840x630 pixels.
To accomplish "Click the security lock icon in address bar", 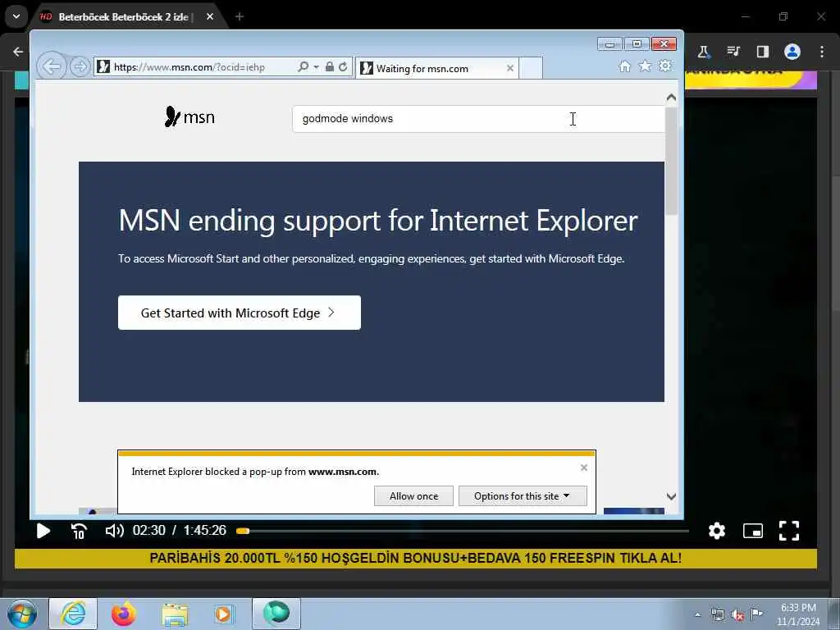I will (x=330, y=67).
